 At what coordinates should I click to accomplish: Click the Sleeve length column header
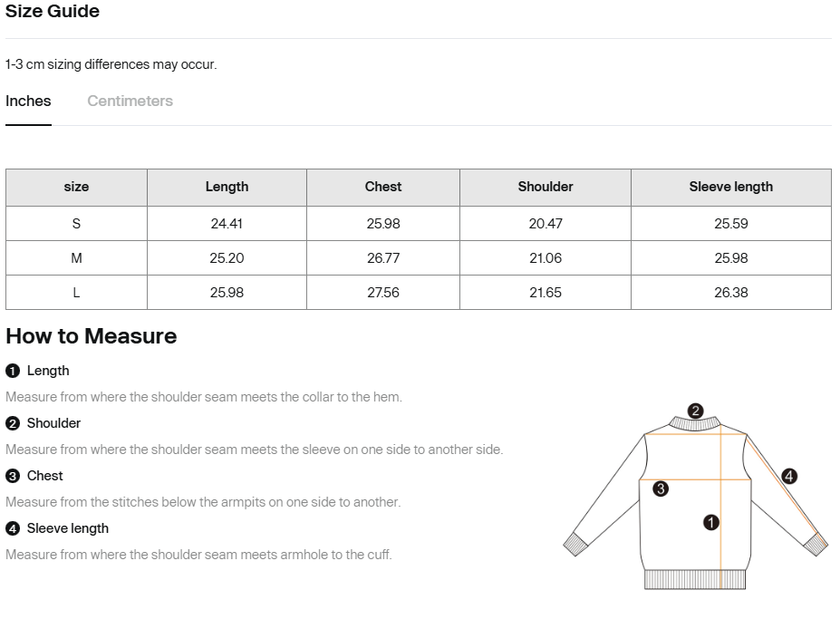(x=730, y=187)
